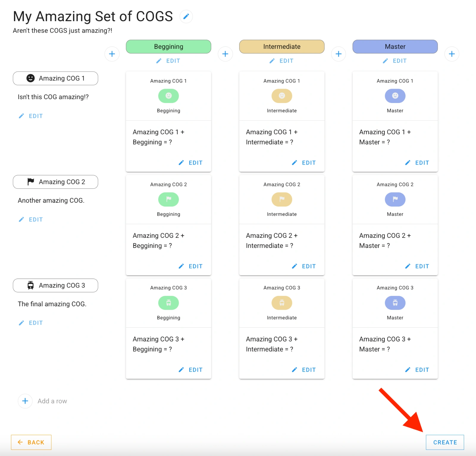Click the Add a row option
476x456 pixels.
click(x=52, y=401)
